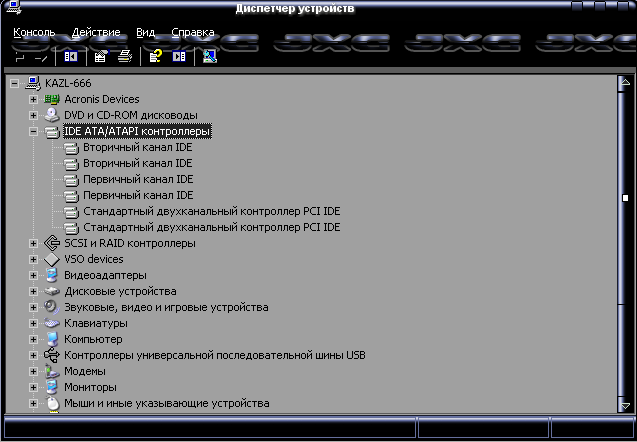Expand the Acronis Devices node
The height and width of the screenshot is (442, 637).
coord(33,100)
